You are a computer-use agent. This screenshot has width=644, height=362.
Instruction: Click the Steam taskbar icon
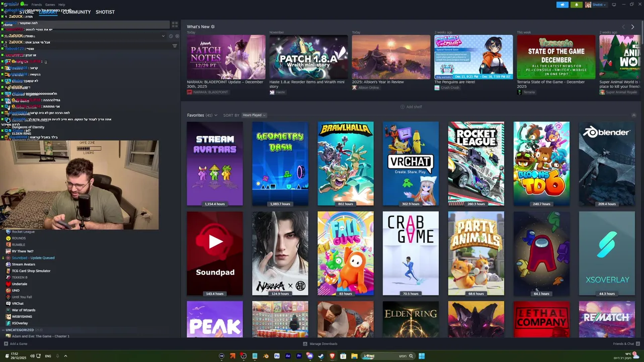point(321,356)
